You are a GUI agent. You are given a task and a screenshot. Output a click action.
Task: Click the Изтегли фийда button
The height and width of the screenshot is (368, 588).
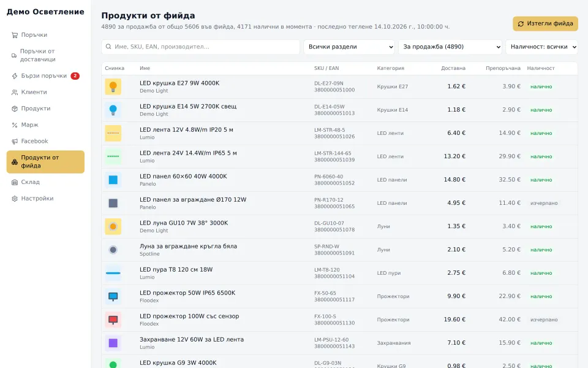pyautogui.click(x=545, y=24)
